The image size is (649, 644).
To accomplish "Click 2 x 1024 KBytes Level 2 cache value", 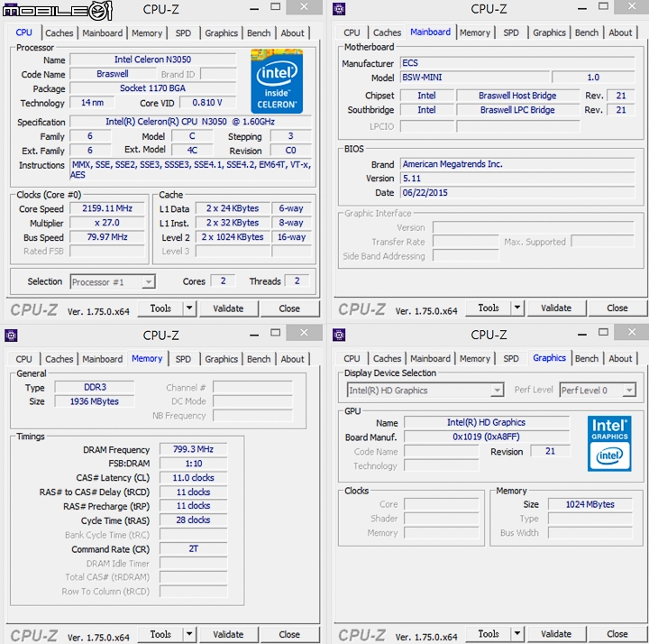I will [x=233, y=237].
